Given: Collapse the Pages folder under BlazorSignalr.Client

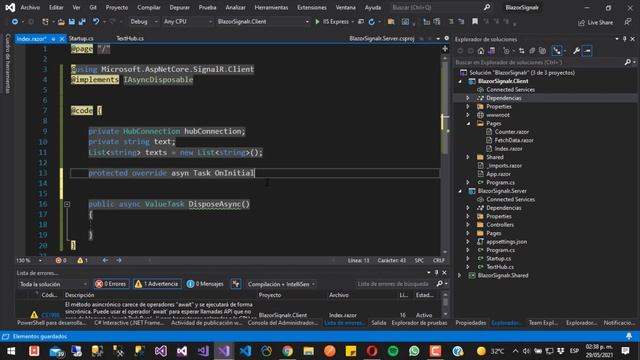Looking at the screenshot, I should coord(468,123).
